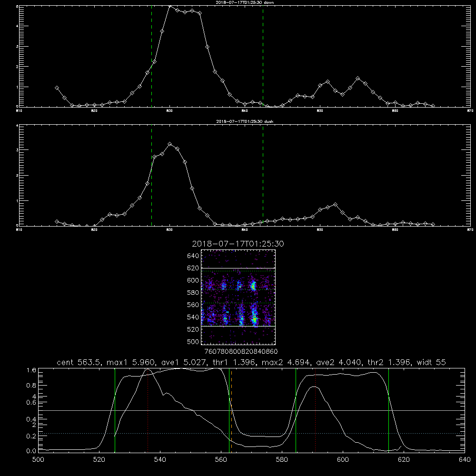476x476 pixels.
Task: Click 'ave2 4.040' in the statistics line
Action: click(x=339, y=362)
